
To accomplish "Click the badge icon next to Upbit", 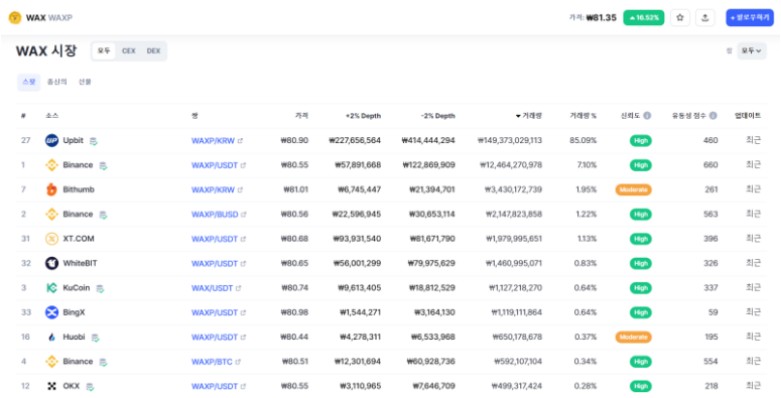I will 93,141.
